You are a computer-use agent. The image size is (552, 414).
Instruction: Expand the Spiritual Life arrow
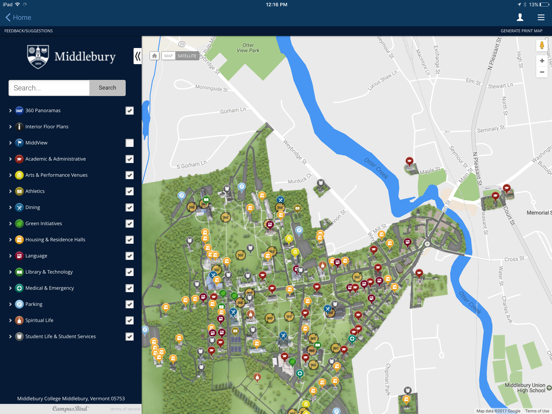pyautogui.click(x=10, y=320)
